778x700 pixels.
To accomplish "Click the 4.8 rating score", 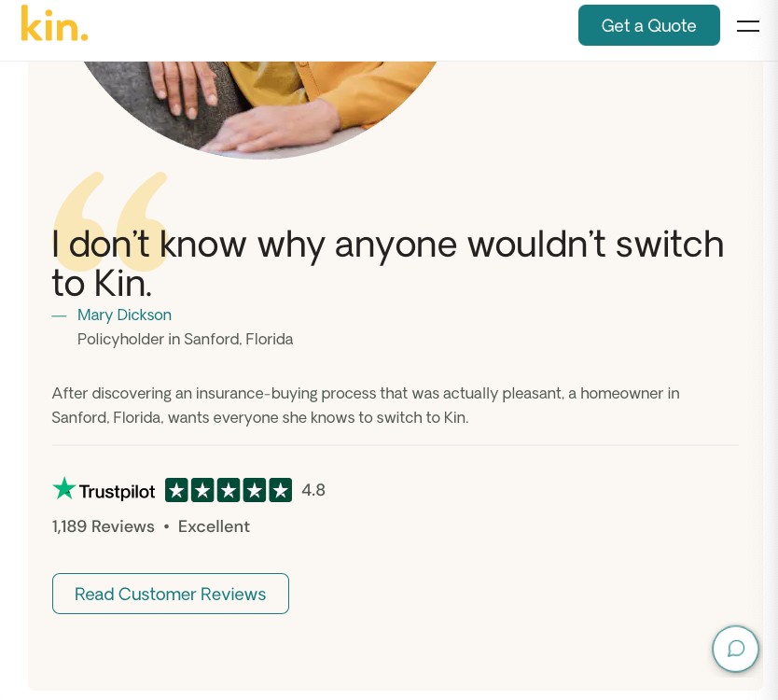I will [x=313, y=489].
